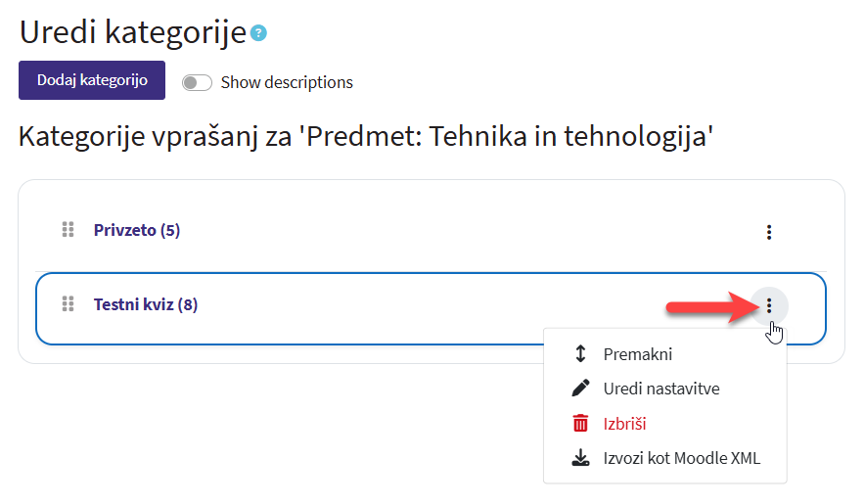The height and width of the screenshot is (504, 864).
Task: Click the red trash Izbriši icon
Action: pyautogui.click(x=580, y=424)
